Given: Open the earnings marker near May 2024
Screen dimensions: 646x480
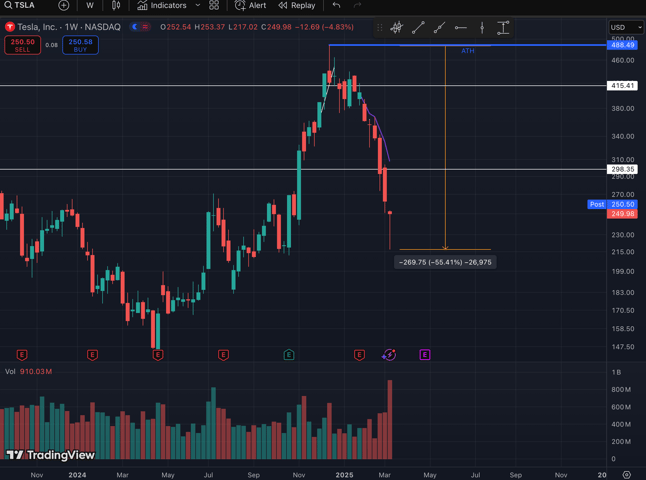Looking at the screenshot, I should [x=158, y=355].
